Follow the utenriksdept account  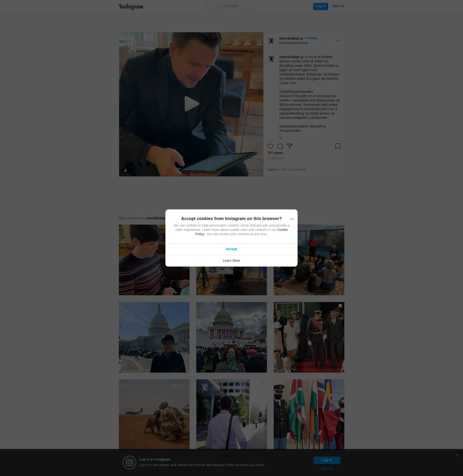(x=312, y=38)
